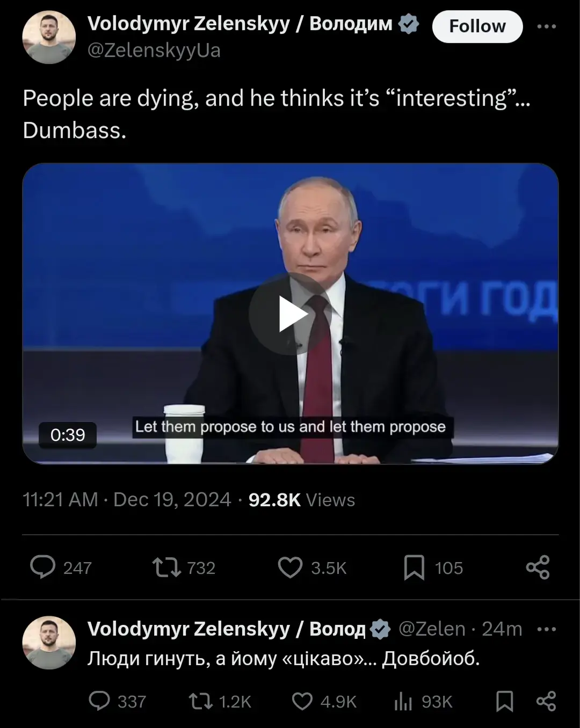Screen dimensions: 580x728
Task: Follow the @ZelenskyyUa account
Action: tap(477, 26)
